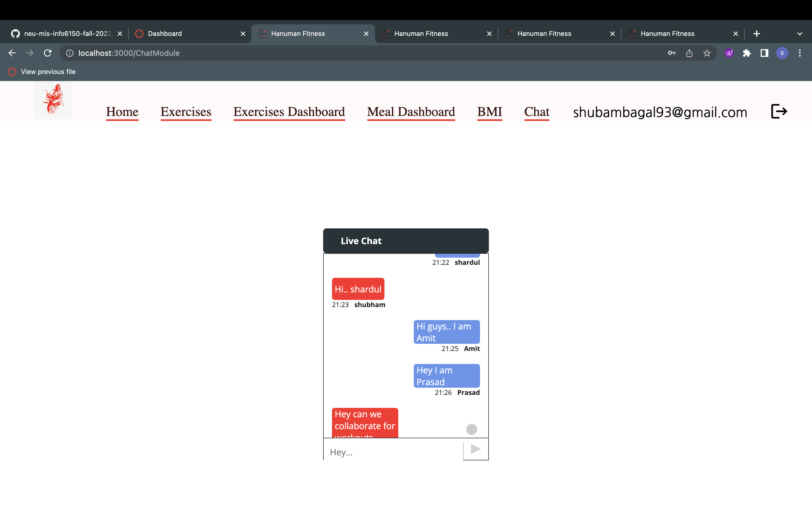Open the Chrome three-dot menu
The height and width of the screenshot is (528, 812).
(800, 53)
